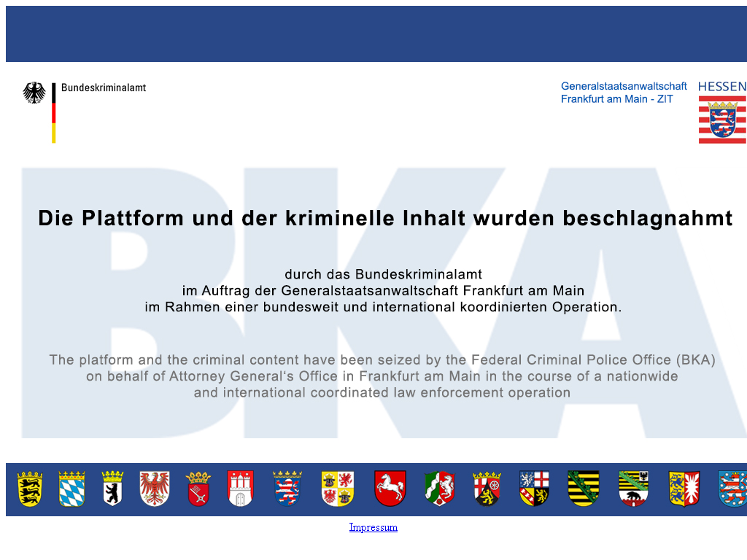Click the Lower Saxony white horse crest
Viewport: 747px width, 560px height.
click(x=390, y=489)
